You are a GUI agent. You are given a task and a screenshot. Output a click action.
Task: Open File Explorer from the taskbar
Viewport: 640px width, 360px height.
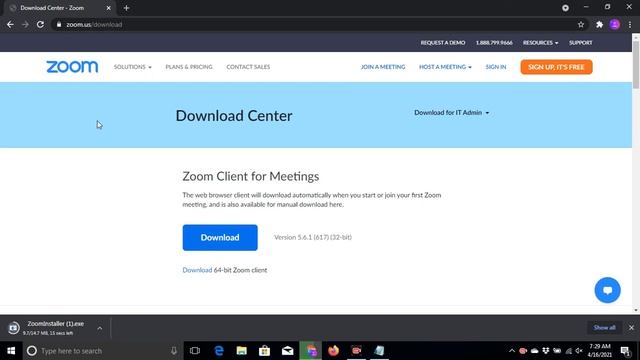tap(242, 351)
